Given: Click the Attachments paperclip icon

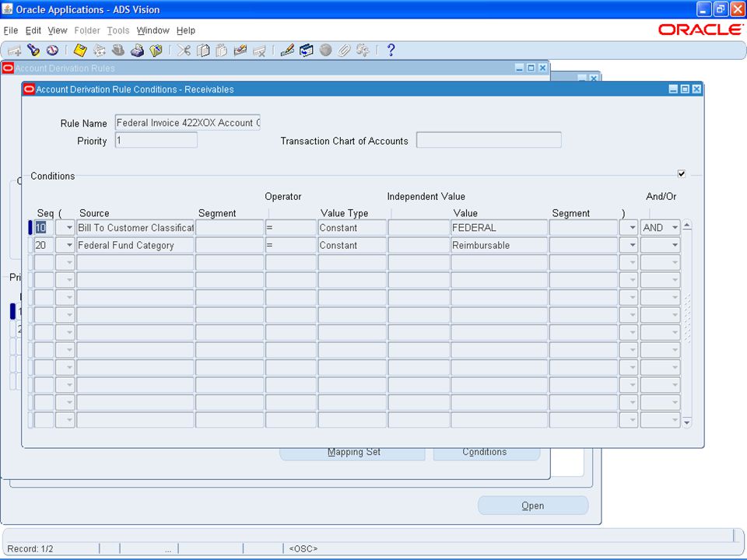Looking at the screenshot, I should point(344,50).
